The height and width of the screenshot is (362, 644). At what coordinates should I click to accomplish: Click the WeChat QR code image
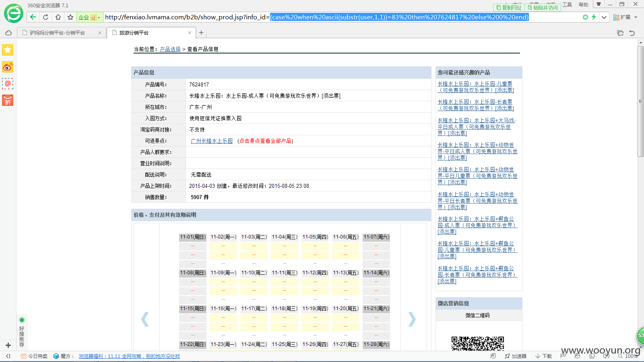[478, 343]
